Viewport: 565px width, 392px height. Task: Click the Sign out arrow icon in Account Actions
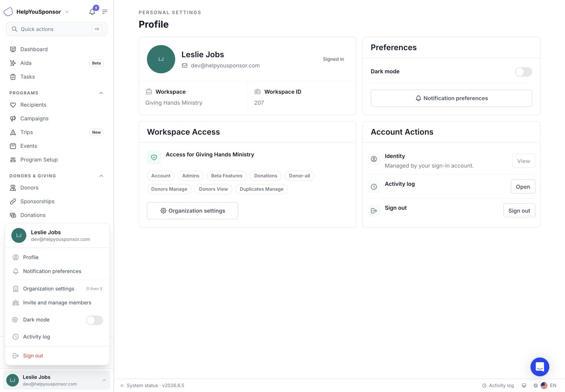click(374, 211)
